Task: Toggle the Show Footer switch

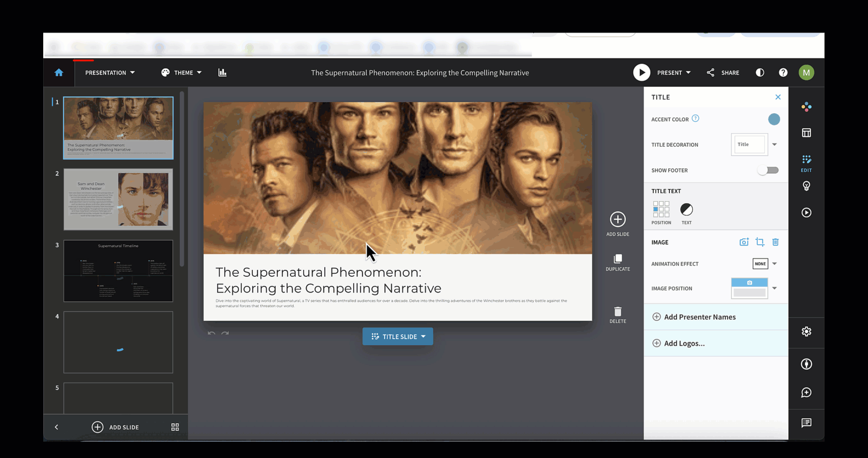Action: click(x=768, y=170)
